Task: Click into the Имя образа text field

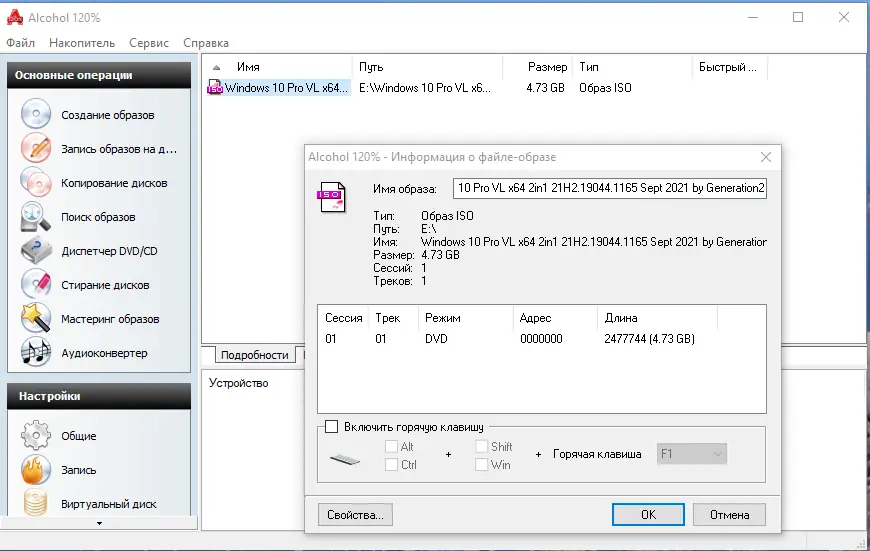Action: click(610, 188)
